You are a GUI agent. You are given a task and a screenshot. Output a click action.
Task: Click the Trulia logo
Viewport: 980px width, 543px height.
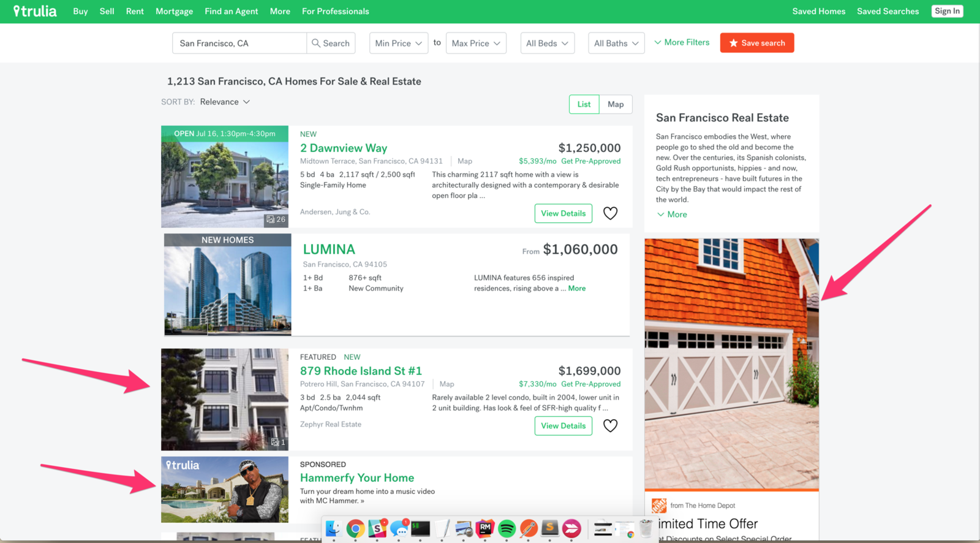(x=35, y=11)
